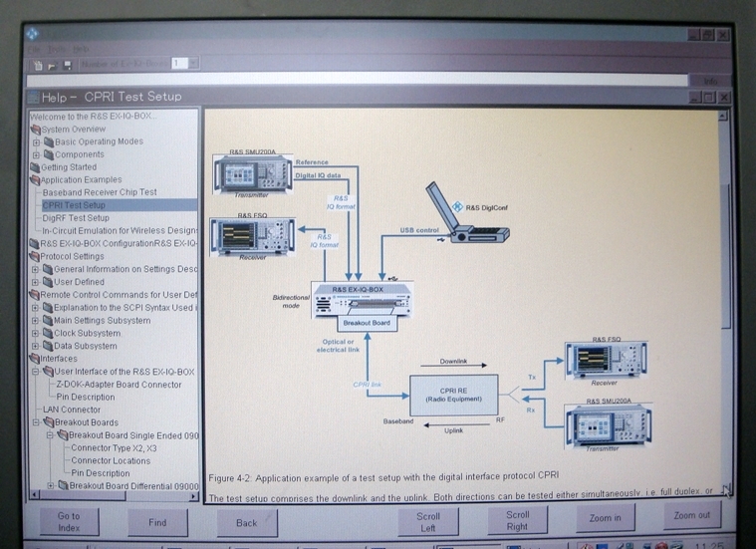Expand General Information on Settings node
The width and height of the screenshot is (756, 549).
pos(35,269)
